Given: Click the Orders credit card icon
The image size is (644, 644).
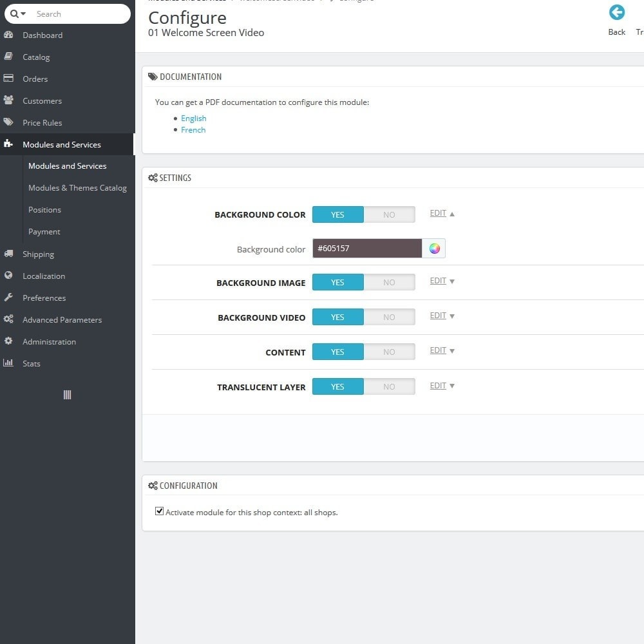Looking at the screenshot, I should coord(8,79).
